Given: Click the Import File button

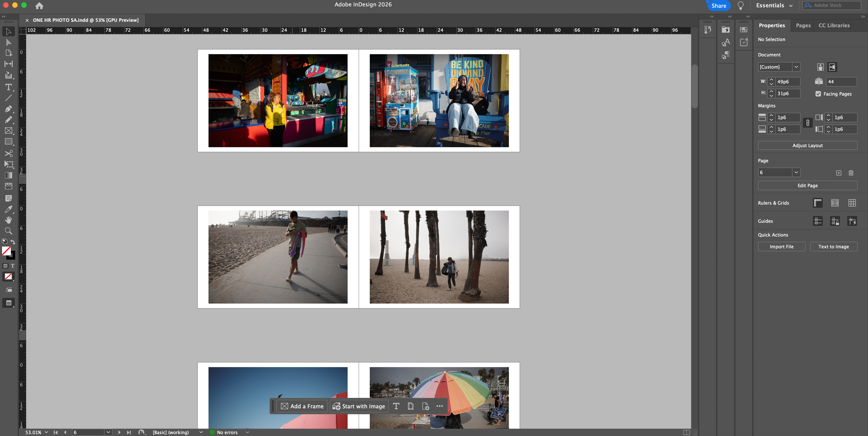Looking at the screenshot, I should 781,247.
